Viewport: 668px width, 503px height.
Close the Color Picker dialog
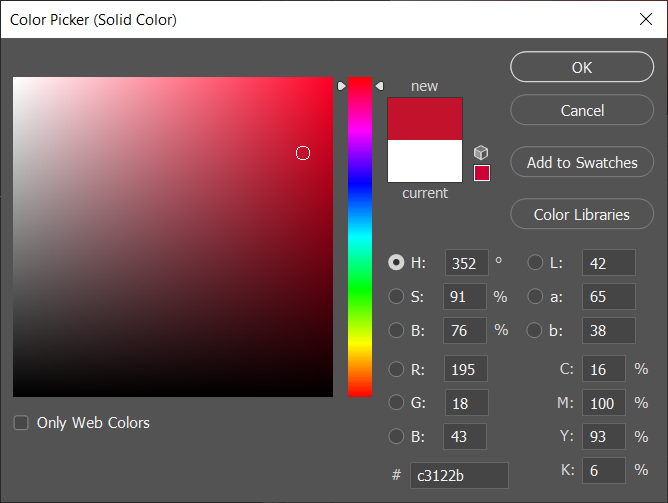[645, 19]
